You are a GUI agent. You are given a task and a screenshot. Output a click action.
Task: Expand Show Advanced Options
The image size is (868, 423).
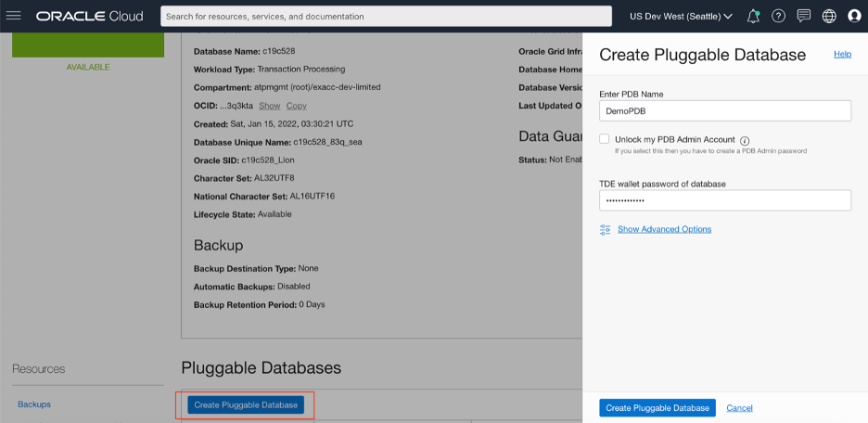pyautogui.click(x=664, y=229)
